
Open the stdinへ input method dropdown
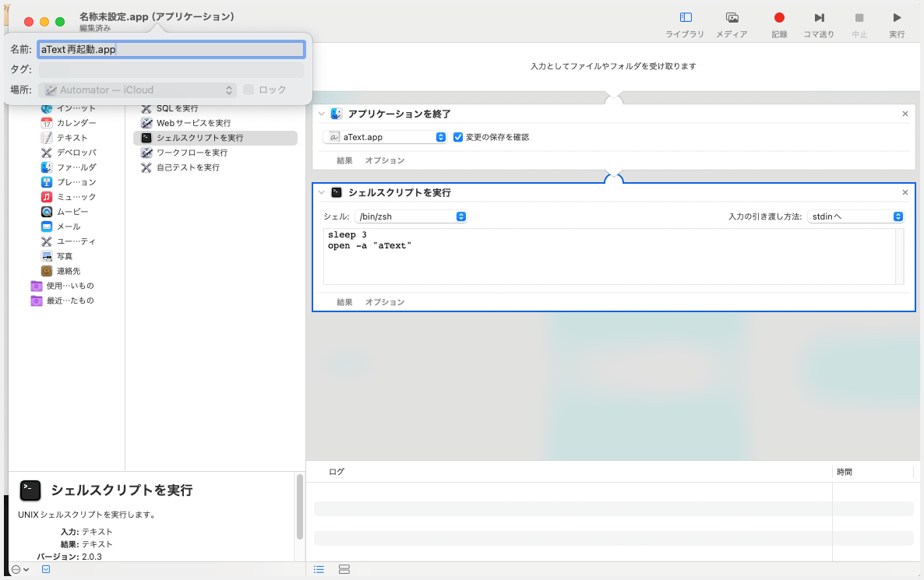click(x=855, y=216)
